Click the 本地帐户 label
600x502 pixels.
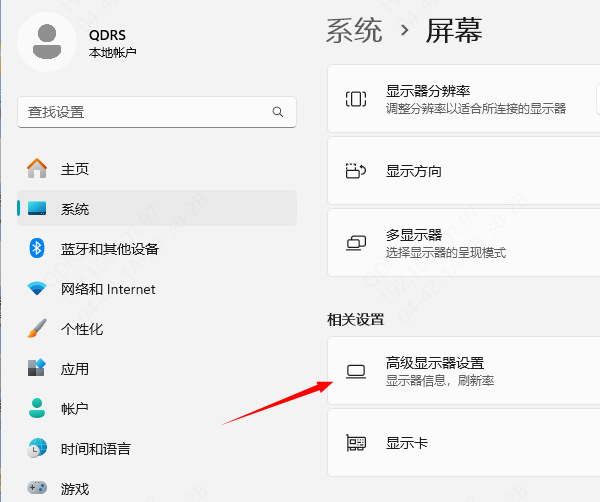point(112,52)
